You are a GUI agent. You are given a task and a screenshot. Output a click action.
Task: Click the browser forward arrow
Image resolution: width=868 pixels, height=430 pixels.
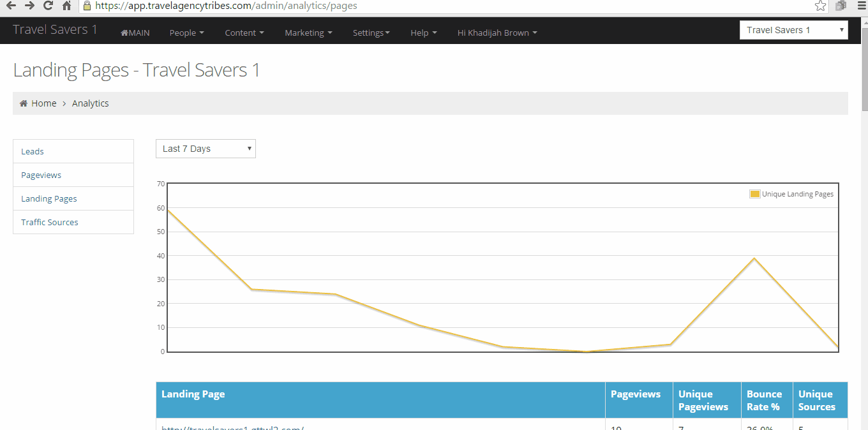coord(29,6)
